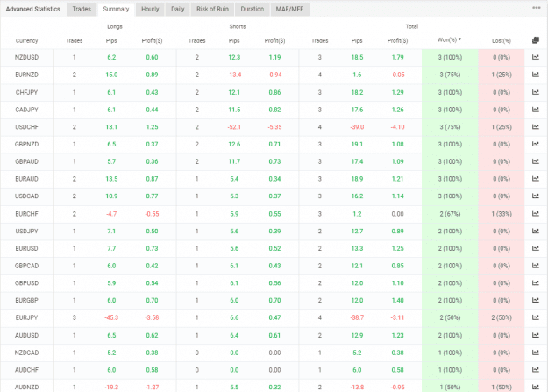
Task: Sort by Longs Pips column header
Action: 111,41
